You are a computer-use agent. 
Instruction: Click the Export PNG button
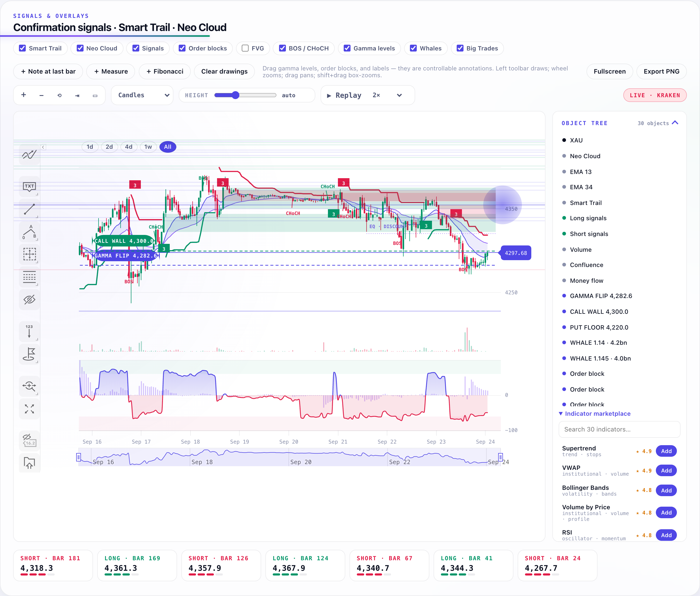click(x=661, y=72)
